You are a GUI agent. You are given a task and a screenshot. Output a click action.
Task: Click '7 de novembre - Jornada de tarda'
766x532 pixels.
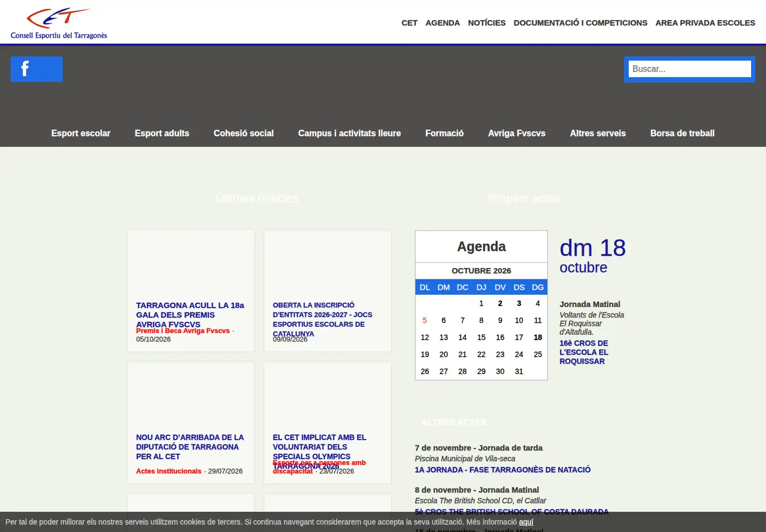pyautogui.click(x=479, y=448)
